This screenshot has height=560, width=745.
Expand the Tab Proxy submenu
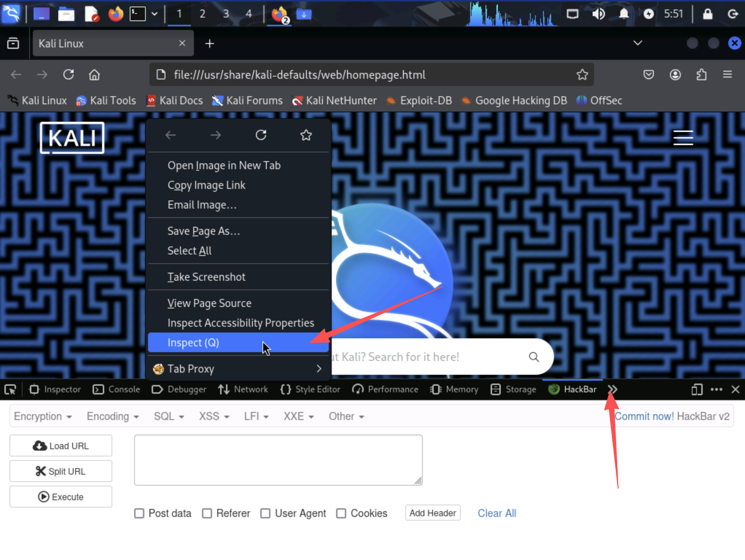click(238, 369)
